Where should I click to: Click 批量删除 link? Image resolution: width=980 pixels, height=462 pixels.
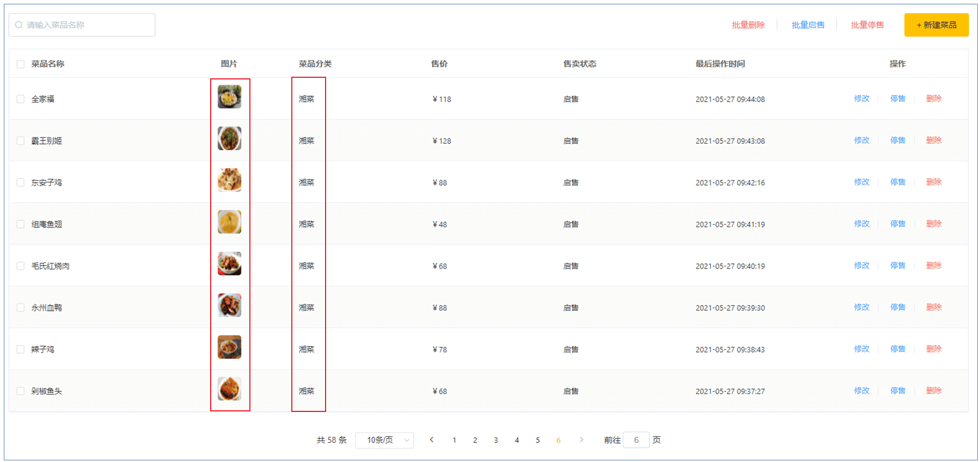pos(748,25)
